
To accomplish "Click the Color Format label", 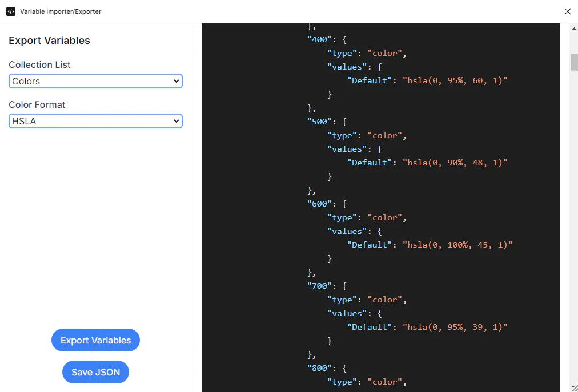I will [37, 104].
